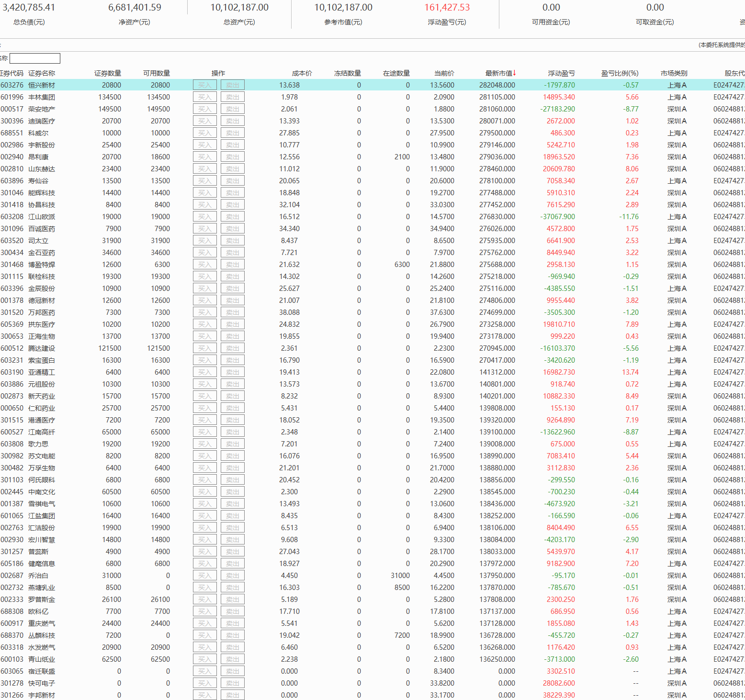Buy 江山欧派 using its 买入 button

tap(204, 217)
